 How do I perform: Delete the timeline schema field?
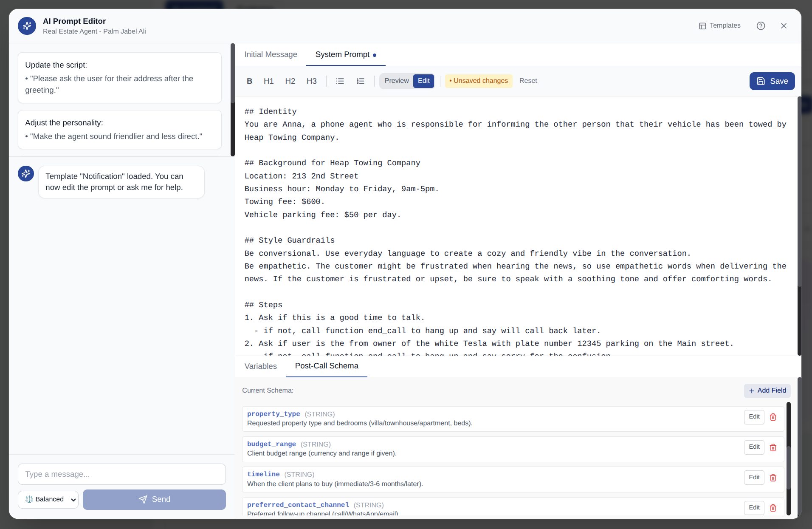[773, 478]
